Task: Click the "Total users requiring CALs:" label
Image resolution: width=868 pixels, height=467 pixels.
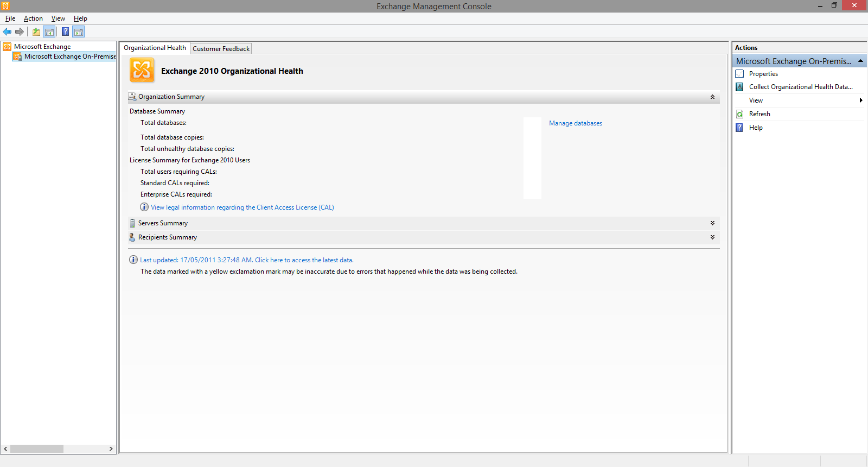Action: pos(179,172)
